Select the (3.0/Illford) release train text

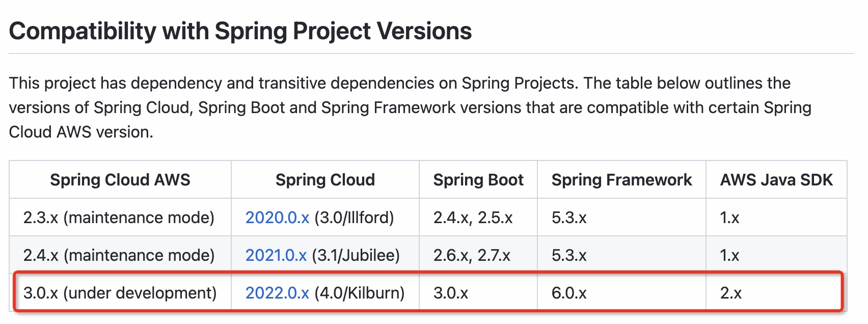click(354, 218)
